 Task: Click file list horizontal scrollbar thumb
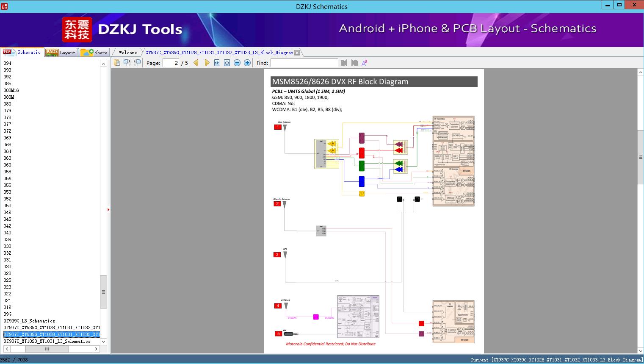47,349
